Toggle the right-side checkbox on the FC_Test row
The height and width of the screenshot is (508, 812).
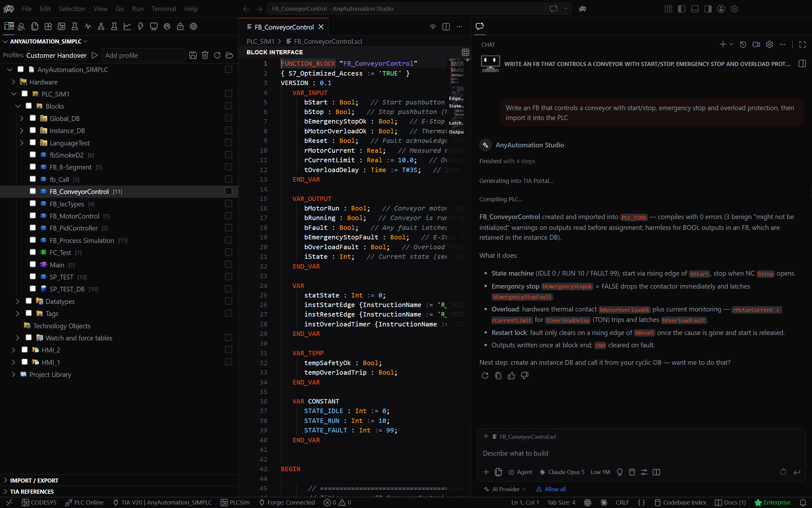228,252
